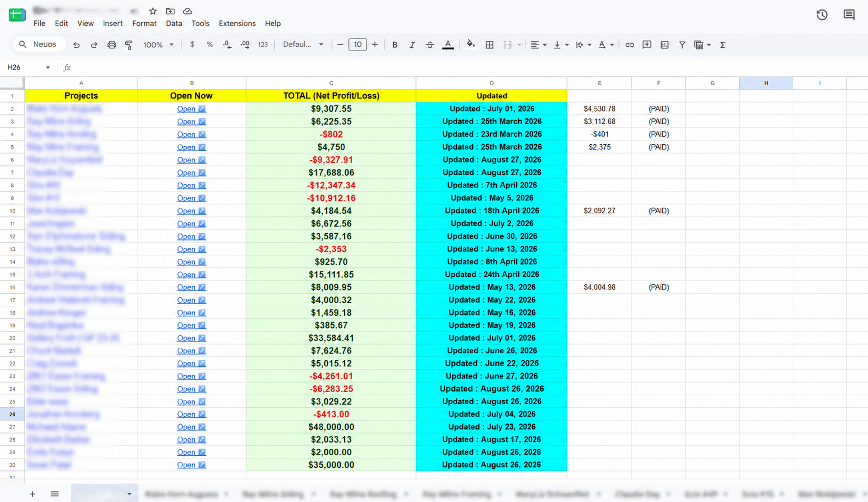Image resolution: width=868 pixels, height=502 pixels.
Task: Create a filter with funnel icon
Action: 682,45
